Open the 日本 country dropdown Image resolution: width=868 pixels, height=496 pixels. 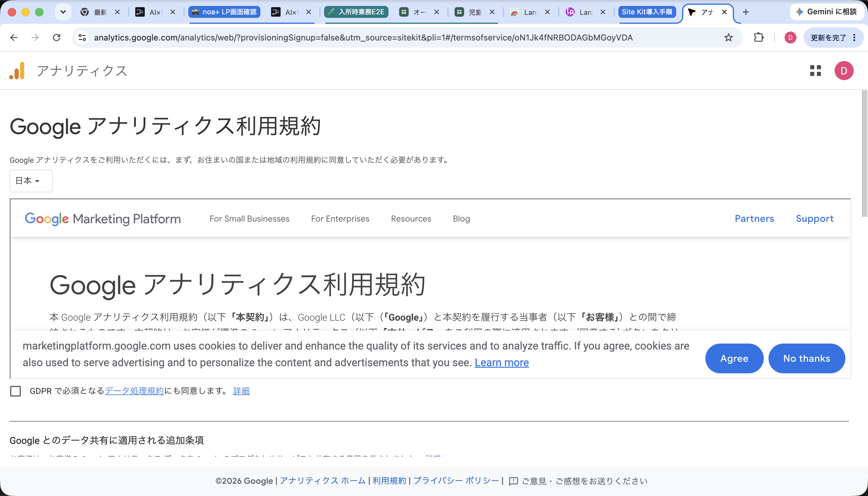click(x=31, y=181)
